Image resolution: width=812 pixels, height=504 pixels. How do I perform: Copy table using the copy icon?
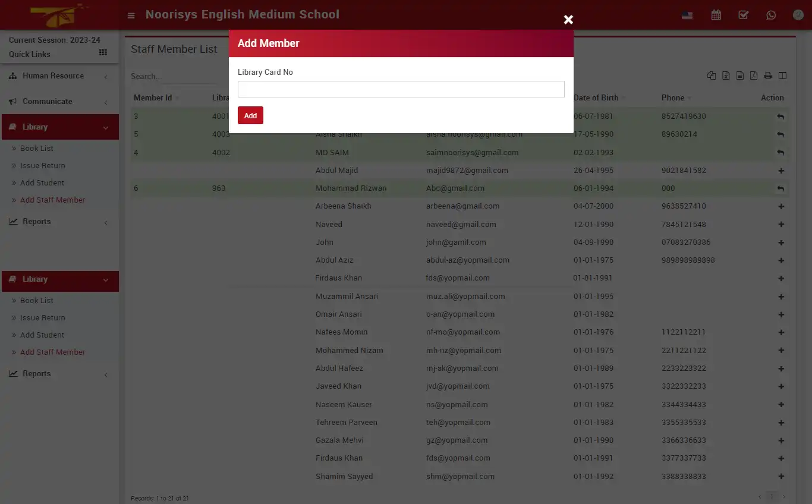click(x=712, y=75)
